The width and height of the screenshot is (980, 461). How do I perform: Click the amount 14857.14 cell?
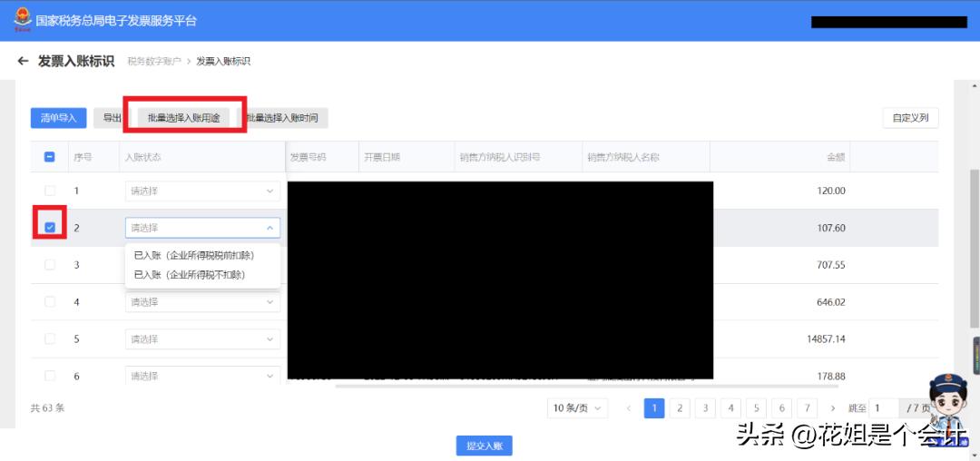[x=826, y=339]
